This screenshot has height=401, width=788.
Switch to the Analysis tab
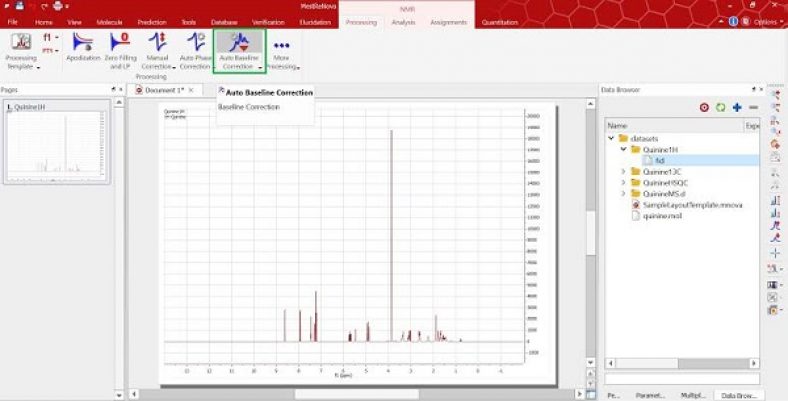(404, 22)
